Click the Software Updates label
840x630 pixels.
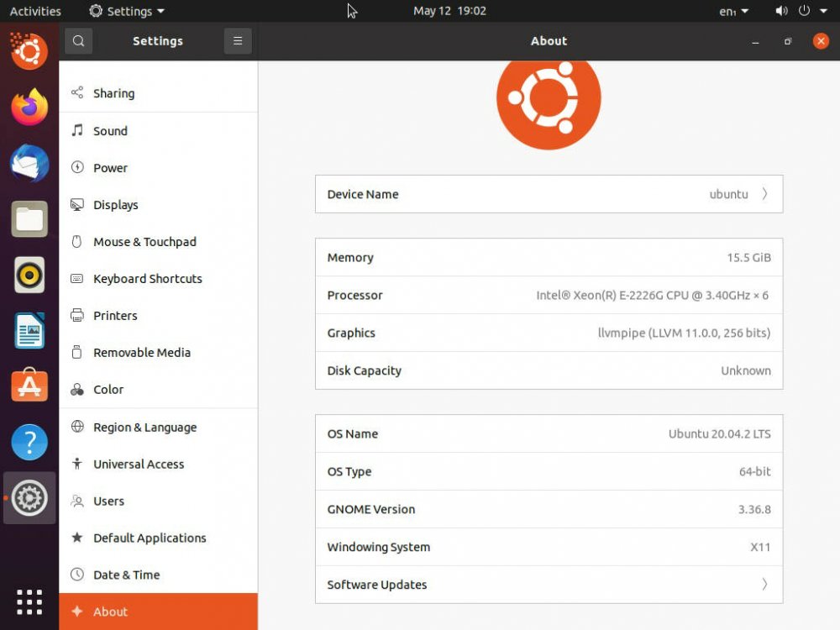pyautogui.click(x=377, y=585)
